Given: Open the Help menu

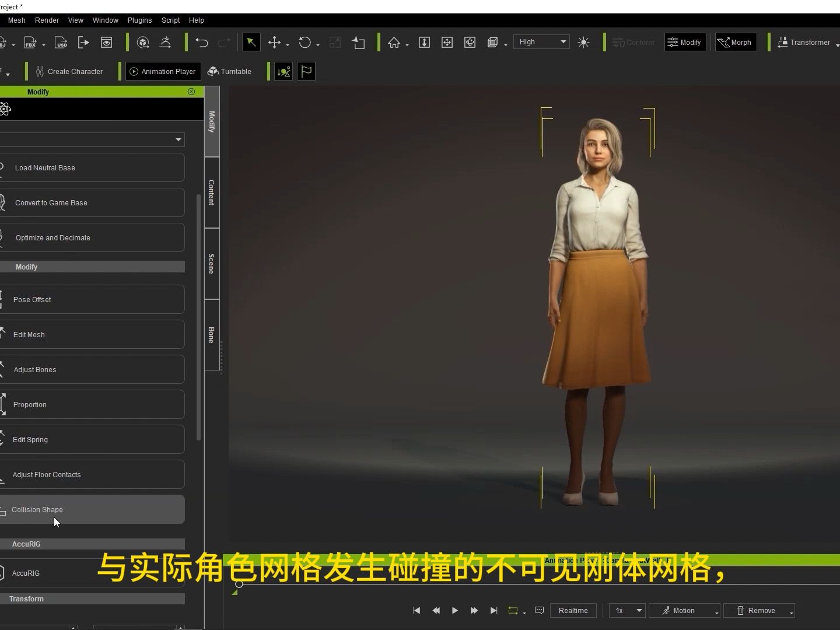Looking at the screenshot, I should [197, 20].
